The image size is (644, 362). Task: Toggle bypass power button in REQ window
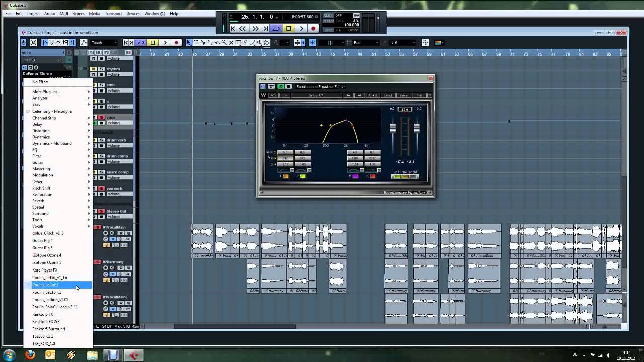263,87
